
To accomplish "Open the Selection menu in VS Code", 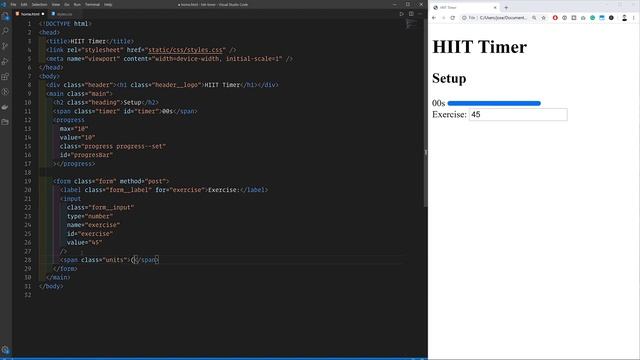I will [40, 4].
